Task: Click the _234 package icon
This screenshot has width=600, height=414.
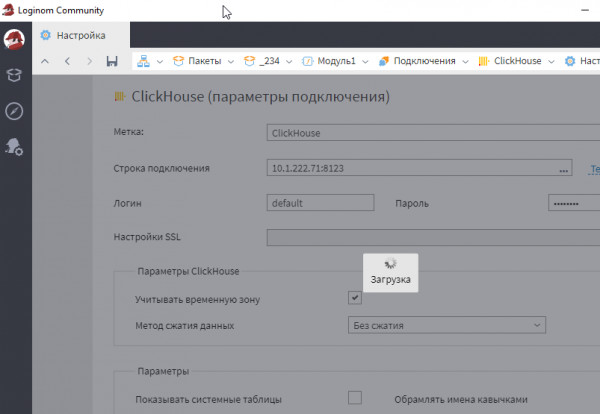Action: [x=249, y=61]
